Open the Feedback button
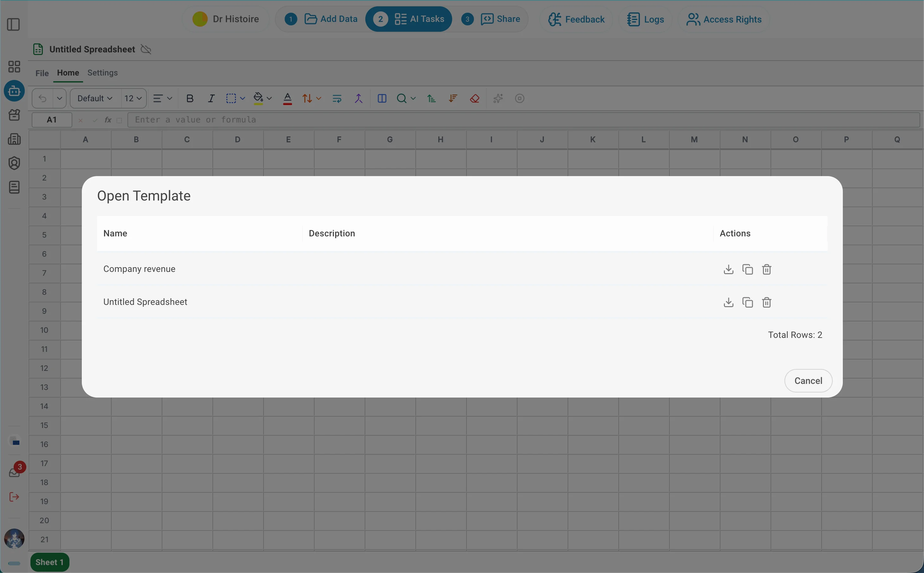 click(x=576, y=19)
